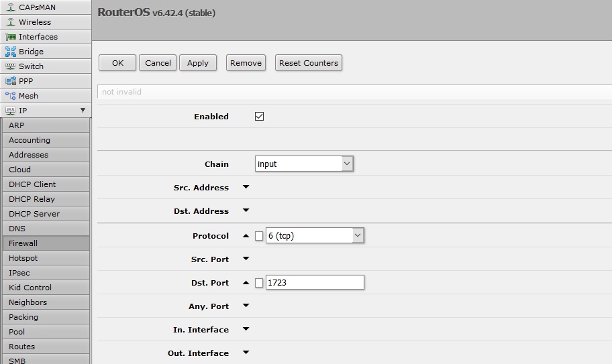Click the Apply button
This screenshot has height=364, width=612.
(198, 63)
